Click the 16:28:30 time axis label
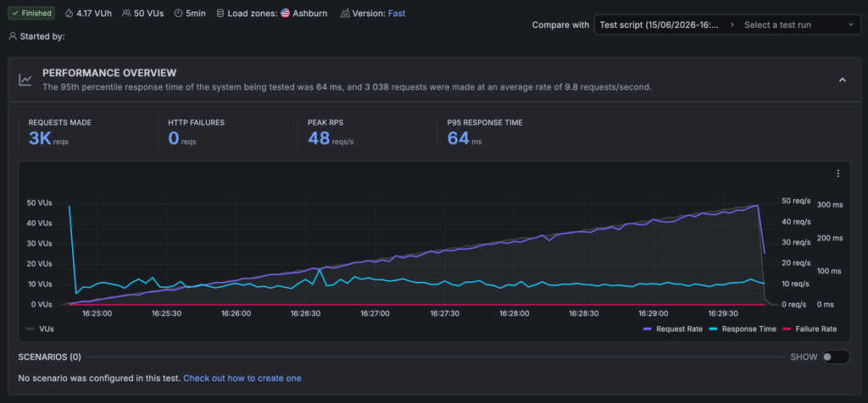 pyautogui.click(x=583, y=313)
